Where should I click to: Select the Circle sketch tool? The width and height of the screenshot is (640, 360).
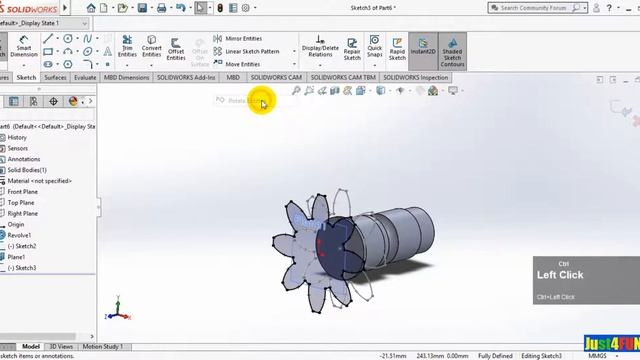pyautogui.click(x=68, y=39)
